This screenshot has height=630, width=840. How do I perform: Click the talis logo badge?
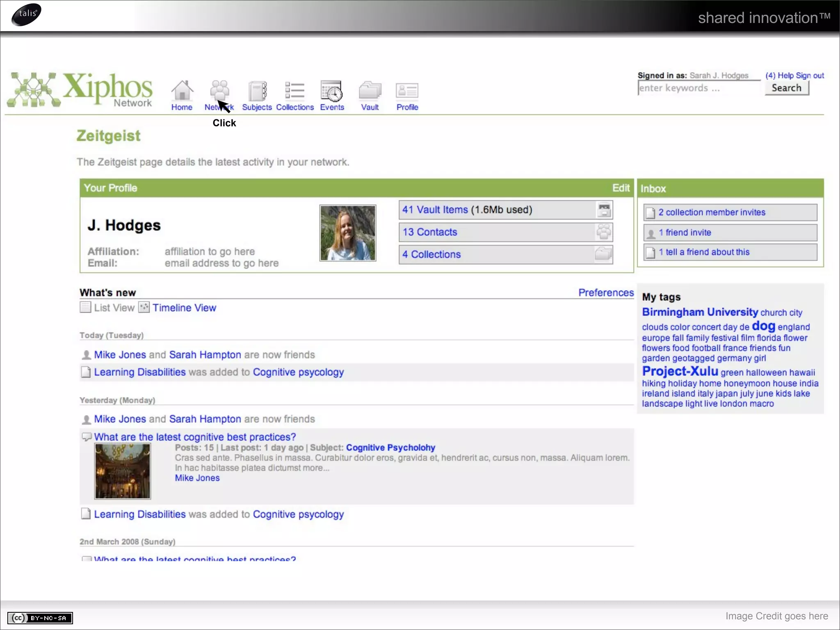(x=26, y=14)
